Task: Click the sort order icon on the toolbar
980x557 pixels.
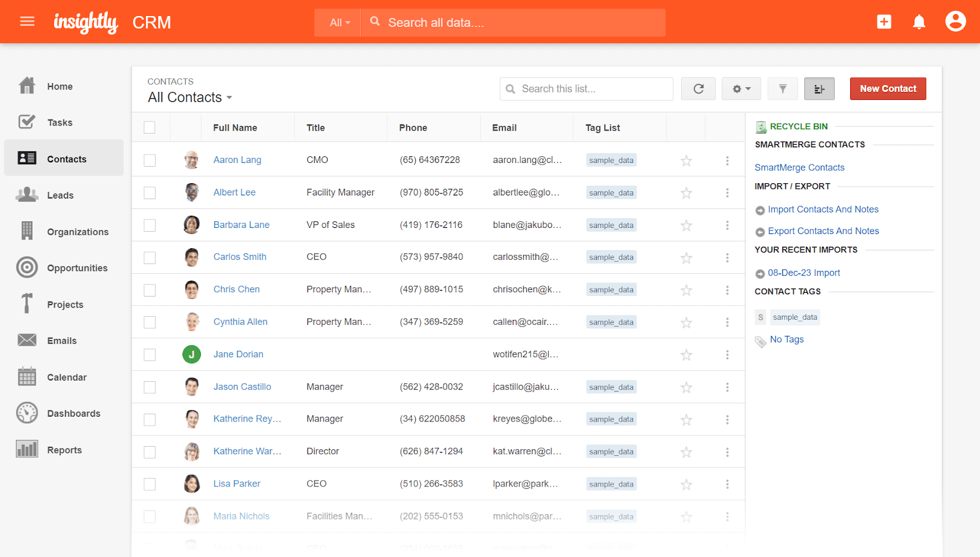Action: (819, 88)
